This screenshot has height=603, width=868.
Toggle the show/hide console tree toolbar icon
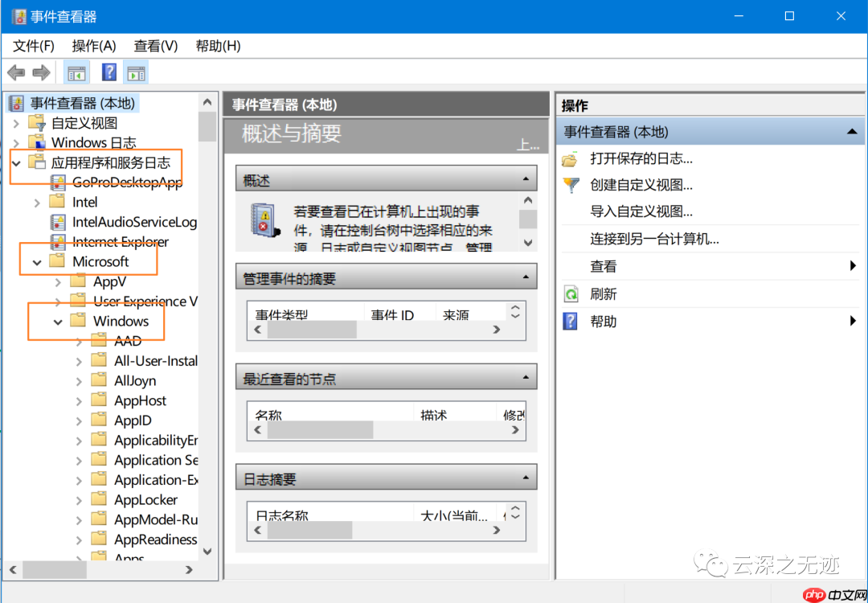tap(76, 72)
